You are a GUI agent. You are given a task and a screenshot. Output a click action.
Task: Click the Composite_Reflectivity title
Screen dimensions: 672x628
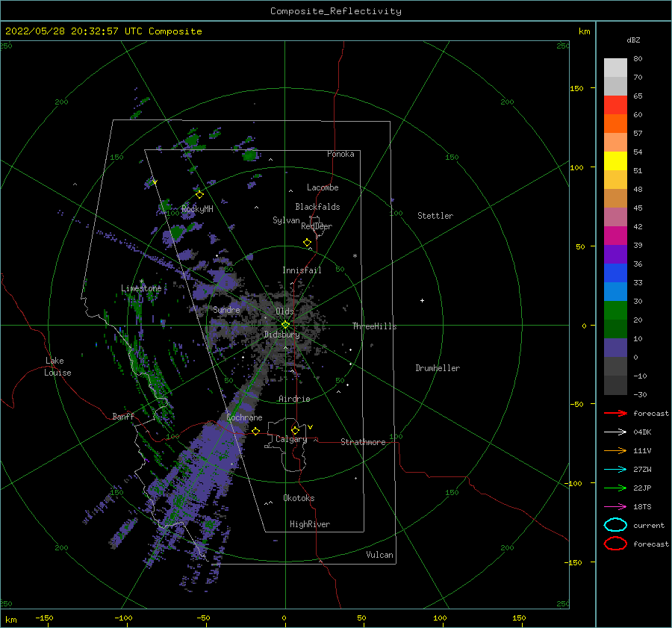[x=336, y=11]
